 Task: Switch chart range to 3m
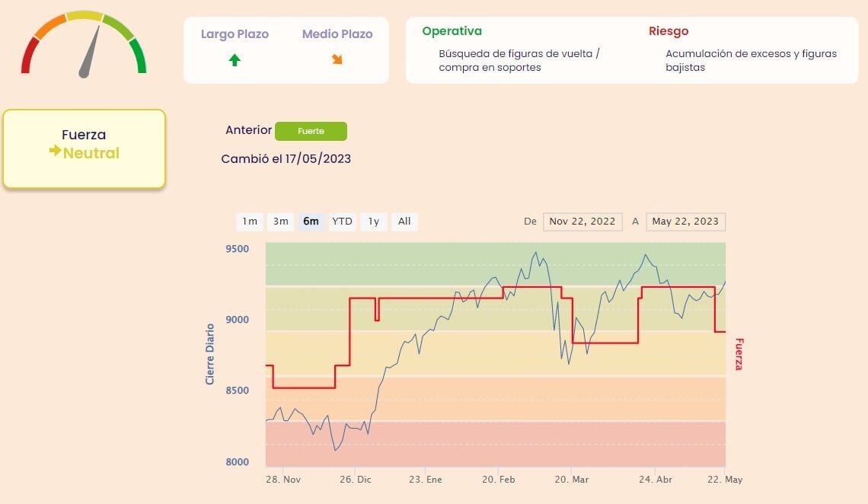(281, 222)
